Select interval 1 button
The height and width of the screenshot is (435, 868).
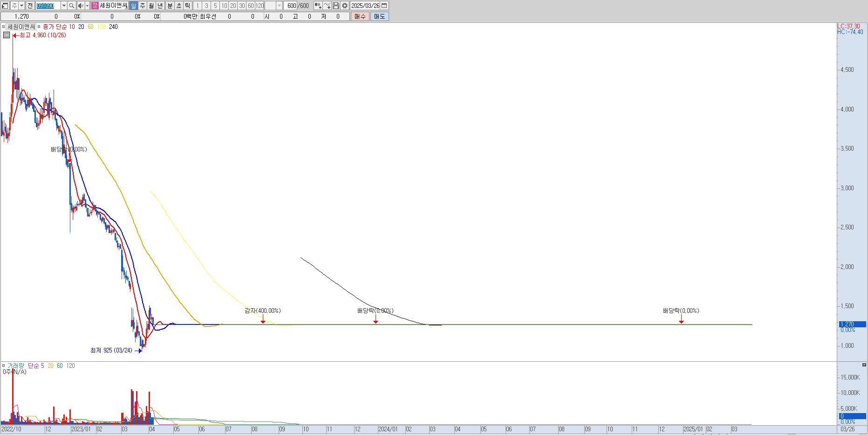tap(198, 6)
